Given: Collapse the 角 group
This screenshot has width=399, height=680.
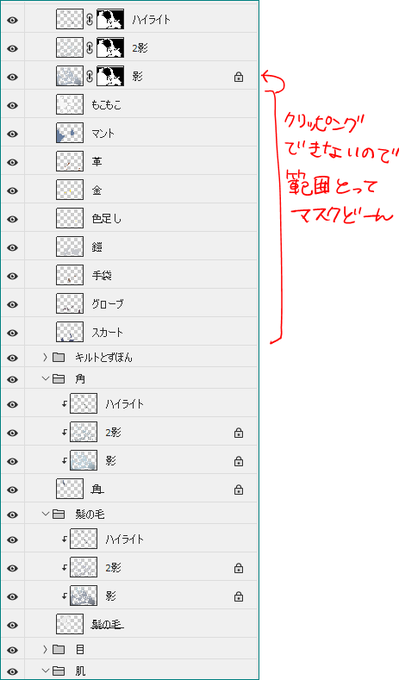Looking at the screenshot, I should click(45, 379).
